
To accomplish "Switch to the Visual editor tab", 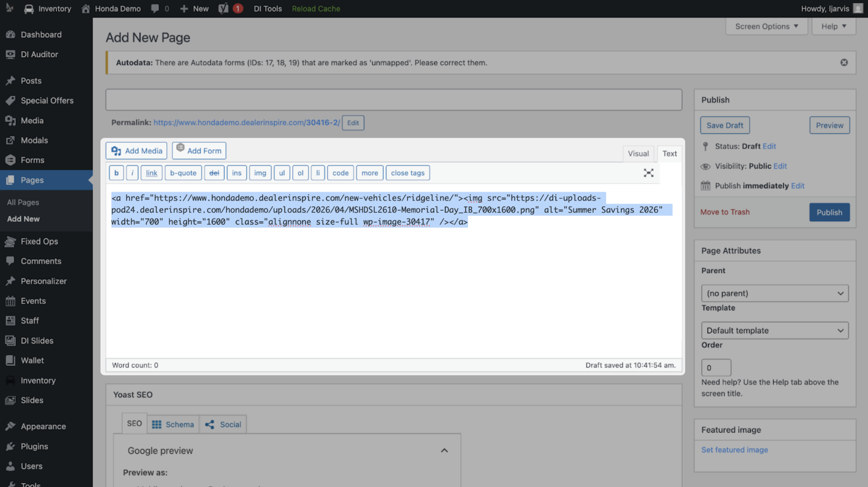I will (638, 154).
